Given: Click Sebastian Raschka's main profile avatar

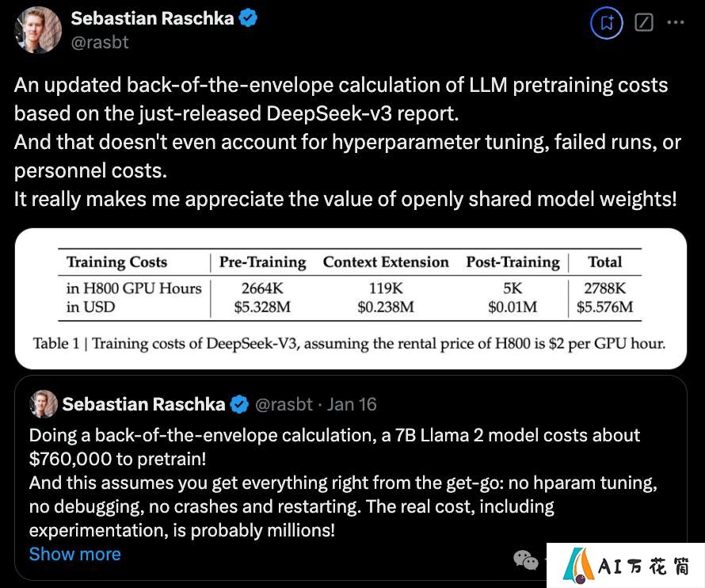Looking at the screenshot, I should [38, 30].
